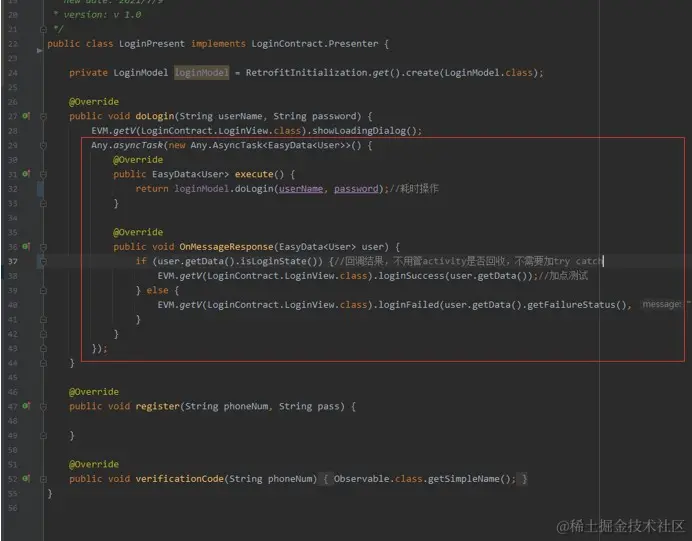Image resolution: width=692 pixels, height=541 pixels.
Task: Click the register method name on line 47
Action: 158,406
